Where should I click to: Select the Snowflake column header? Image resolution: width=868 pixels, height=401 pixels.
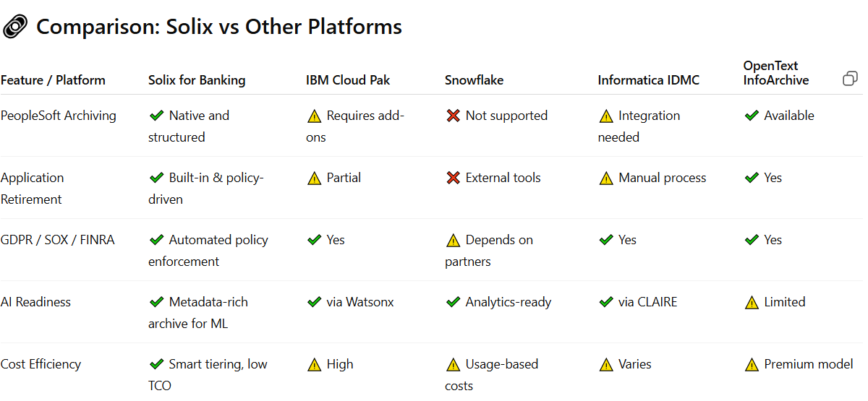474,80
